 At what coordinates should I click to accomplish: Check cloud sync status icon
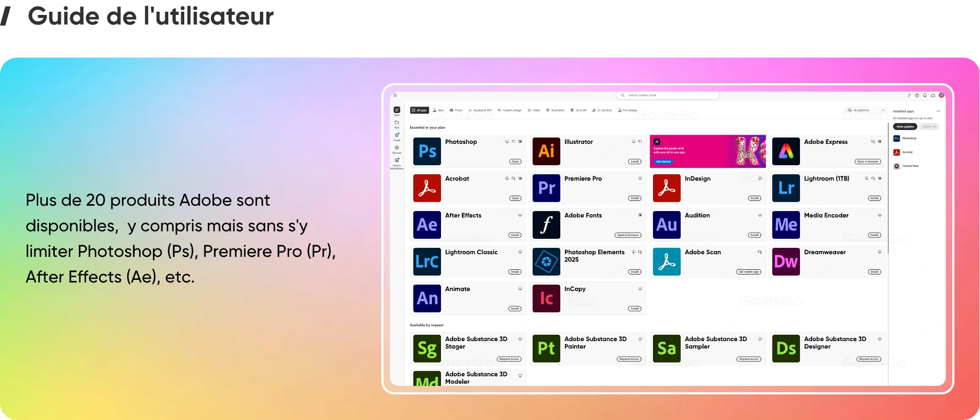pyautogui.click(x=933, y=95)
